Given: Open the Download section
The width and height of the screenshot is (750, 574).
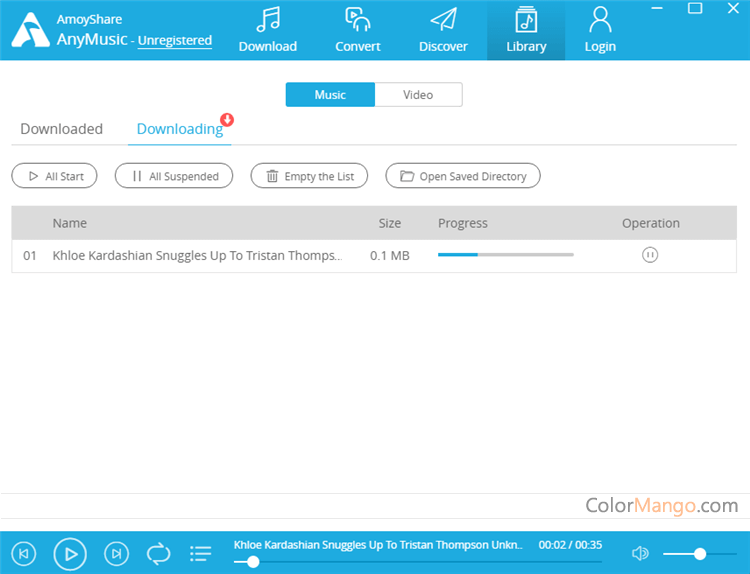Looking at the screenshot, I should coord(267,30).
